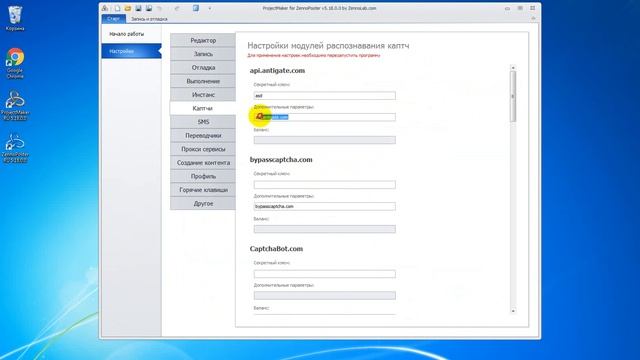Select Настройки in the left panel
This screenshot has width=640, height=360.
[x=131, y=51]
